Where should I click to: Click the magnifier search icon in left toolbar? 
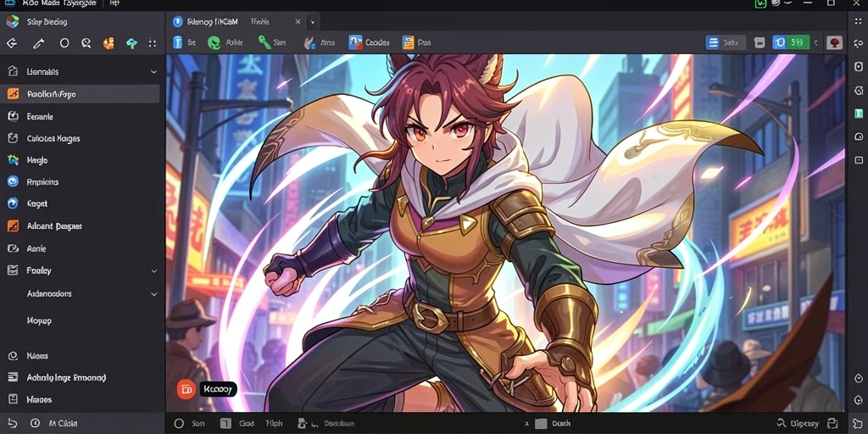point(86,42)
